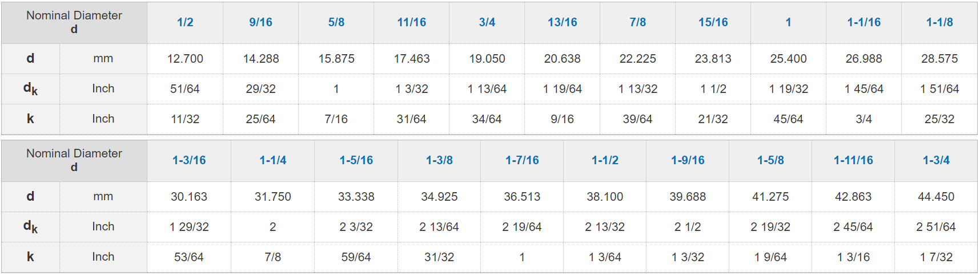Open the 7/8 nominal diameter link
The image size is (980, 276).
[x=638, y=22]
